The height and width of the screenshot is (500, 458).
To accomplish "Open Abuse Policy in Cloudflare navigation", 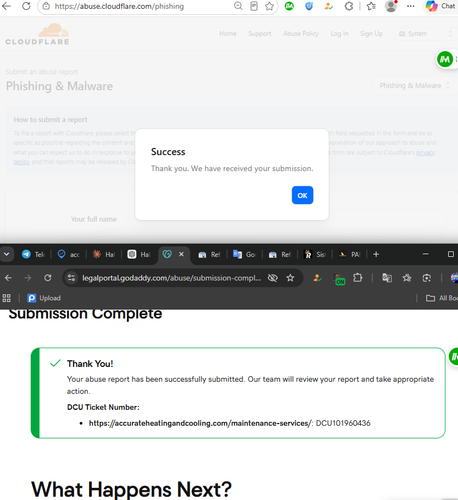I will tap(301, 34).
